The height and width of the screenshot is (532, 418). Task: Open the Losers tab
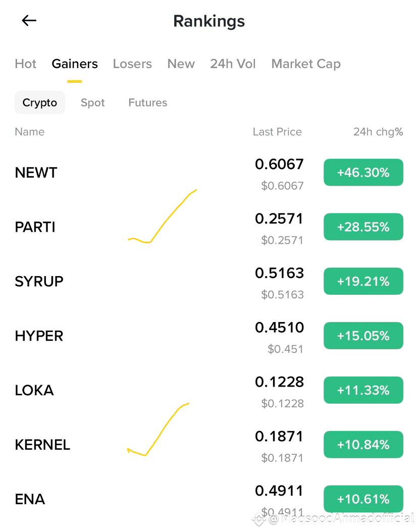coord(132,64)
